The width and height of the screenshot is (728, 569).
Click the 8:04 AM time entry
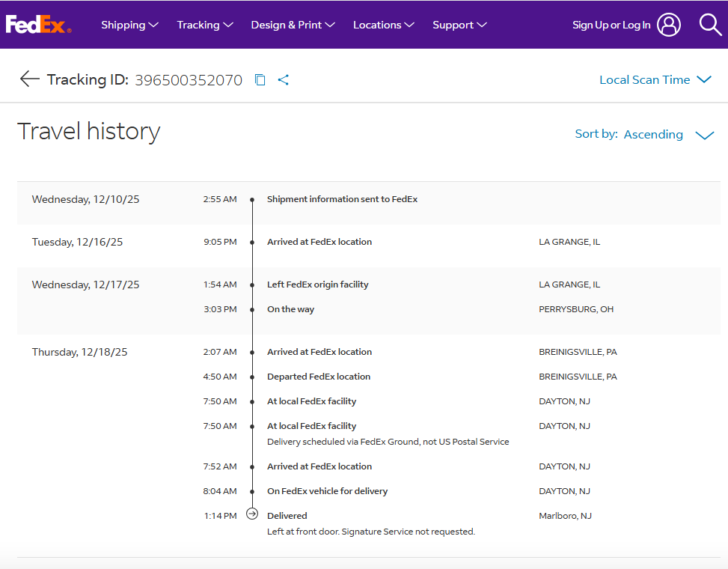click(220, 491)
